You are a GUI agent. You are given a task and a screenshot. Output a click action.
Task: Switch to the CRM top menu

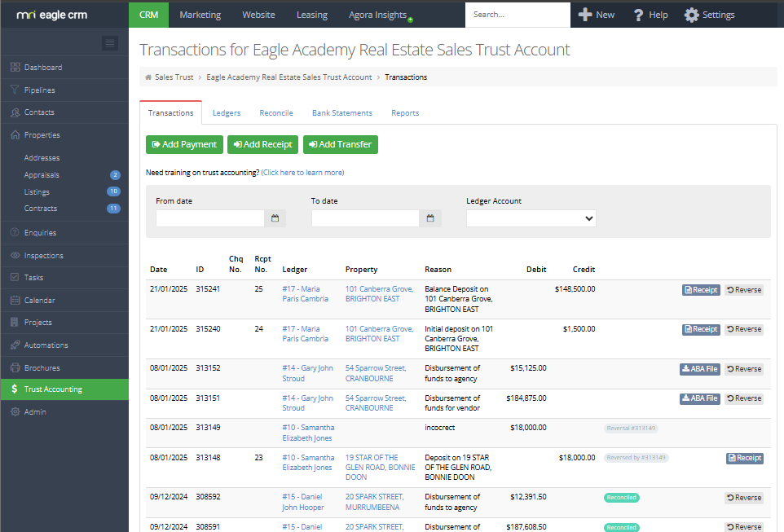pyautogui.click(x=148, y=15)
